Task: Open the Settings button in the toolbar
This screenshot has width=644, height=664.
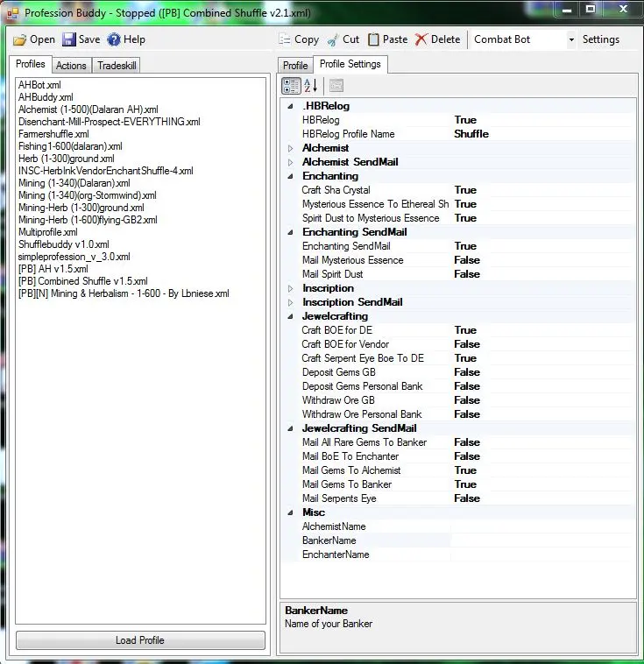Action: click(600, 39)
